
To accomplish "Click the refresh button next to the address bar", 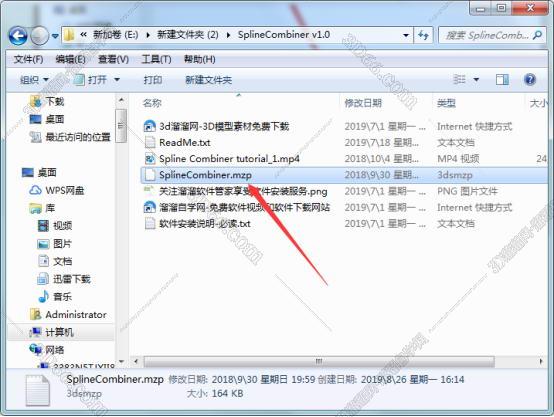I will pos(423,35).
